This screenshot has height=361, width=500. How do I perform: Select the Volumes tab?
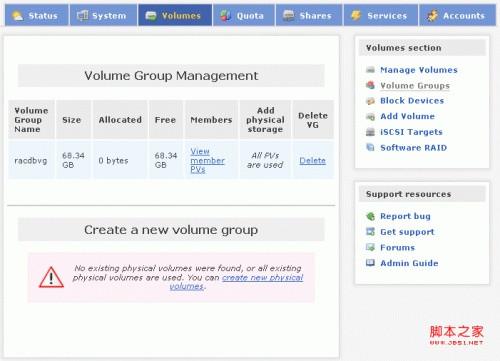[x=175, y=15]
